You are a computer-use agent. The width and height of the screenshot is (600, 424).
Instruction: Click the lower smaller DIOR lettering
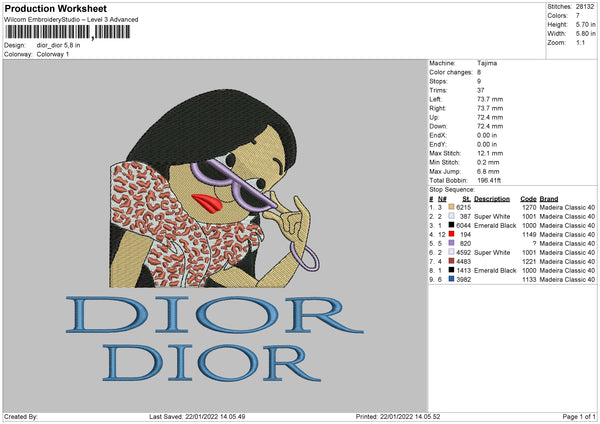212,363
